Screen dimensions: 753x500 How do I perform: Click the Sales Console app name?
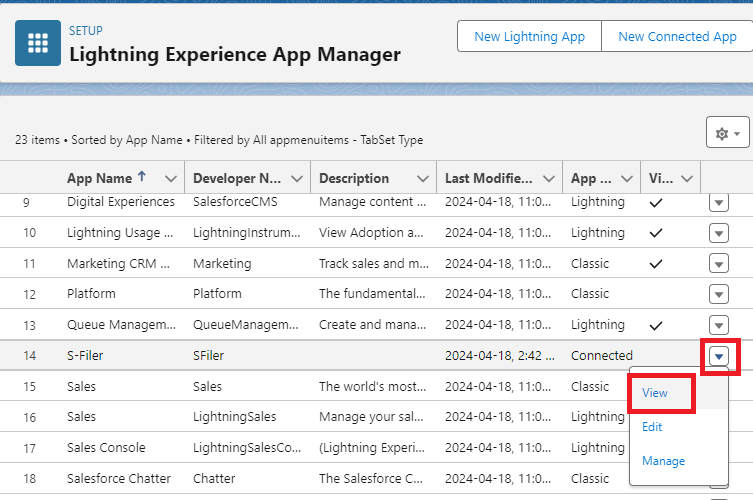coord(106,448)
